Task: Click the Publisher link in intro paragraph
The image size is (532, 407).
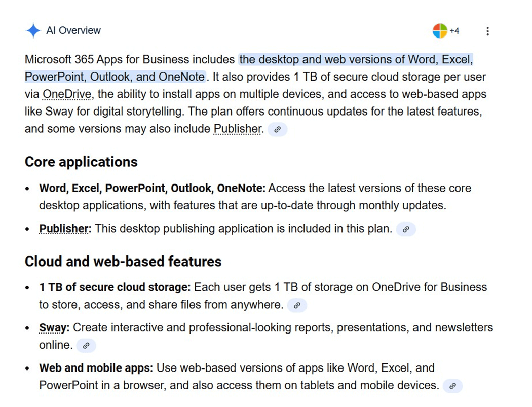Action: click(237, 129)
